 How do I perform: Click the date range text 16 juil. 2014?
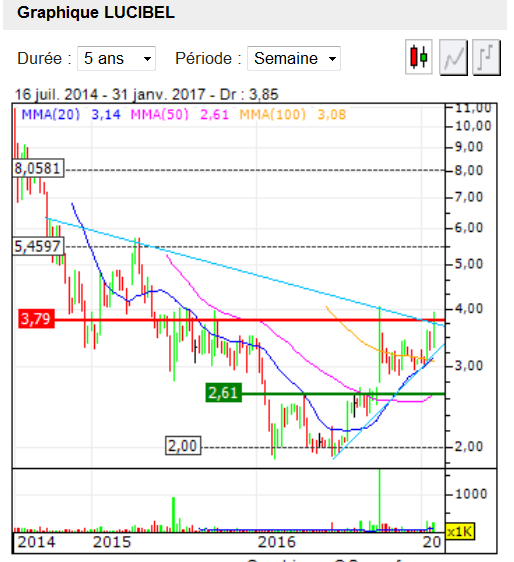[x=56, y=95]
